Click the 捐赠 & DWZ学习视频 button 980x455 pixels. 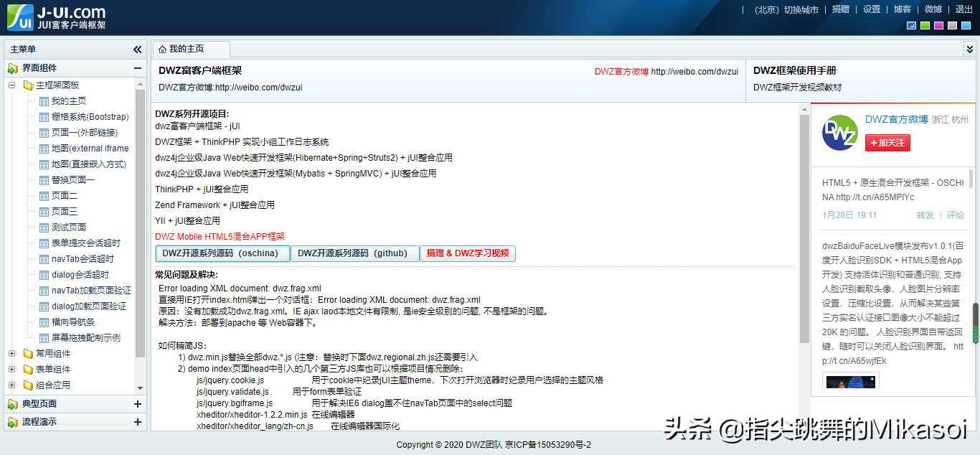(x=468, y=253)
